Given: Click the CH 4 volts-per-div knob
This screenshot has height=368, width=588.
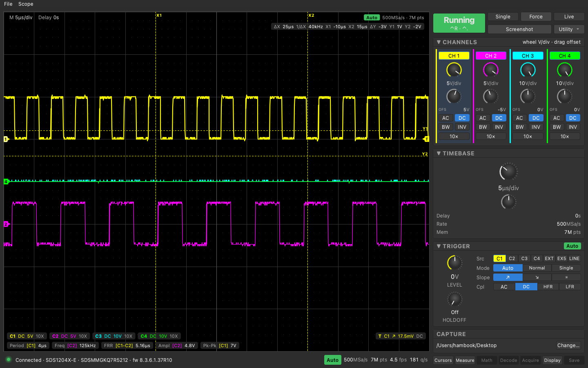Looking at the screenshot, I should point(565,70).
